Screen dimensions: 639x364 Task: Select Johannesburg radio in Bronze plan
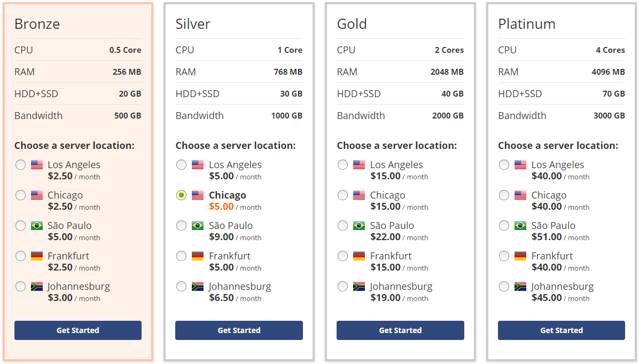point(20,287)
